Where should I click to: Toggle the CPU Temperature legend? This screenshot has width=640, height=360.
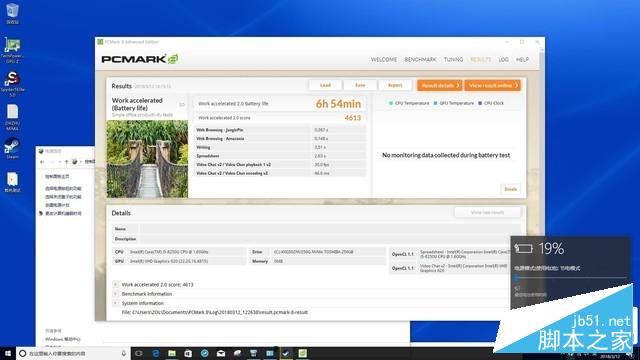409,103
